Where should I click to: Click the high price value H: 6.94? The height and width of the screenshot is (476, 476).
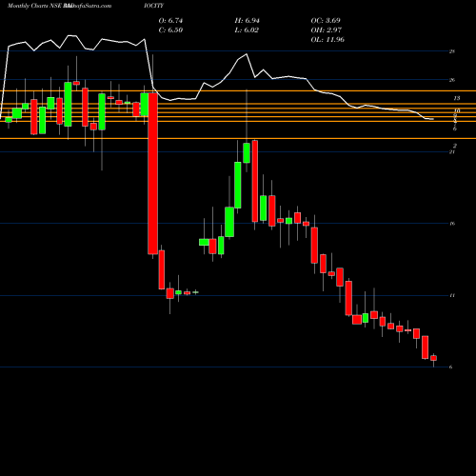click(247, 21)
